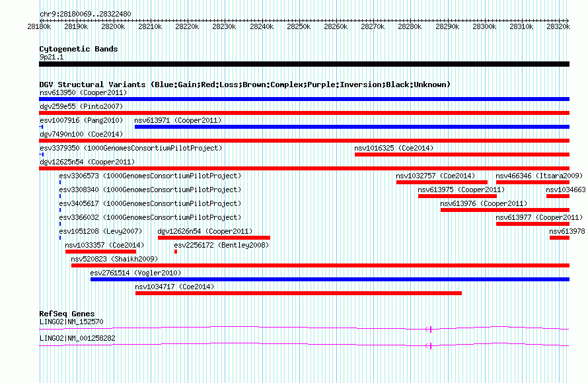Click esv3308340 variant label
The height and width of the screenshot is (383, 588).
pyautogui.click(x=150, y=190)
